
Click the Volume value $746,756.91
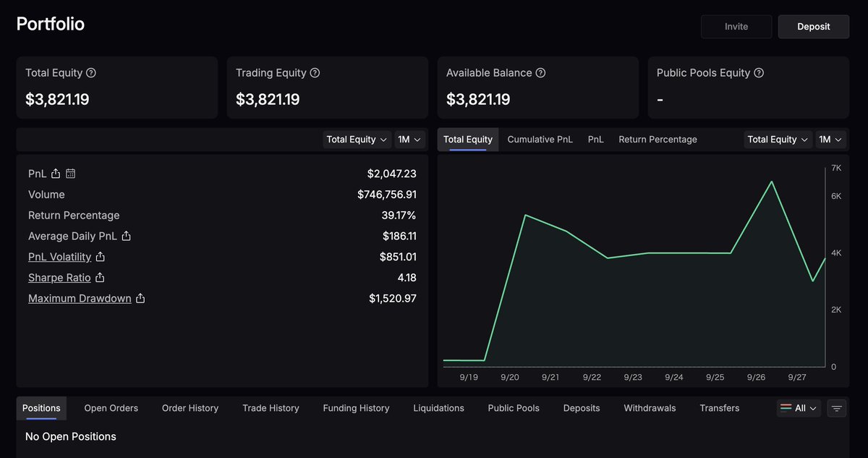(x=387, y=195)
